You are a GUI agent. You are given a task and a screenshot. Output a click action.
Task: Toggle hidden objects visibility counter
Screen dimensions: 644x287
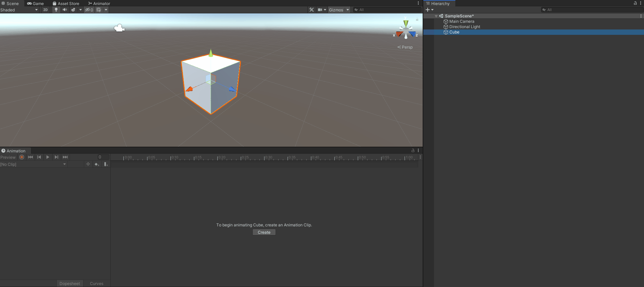[x=89, y=10]
